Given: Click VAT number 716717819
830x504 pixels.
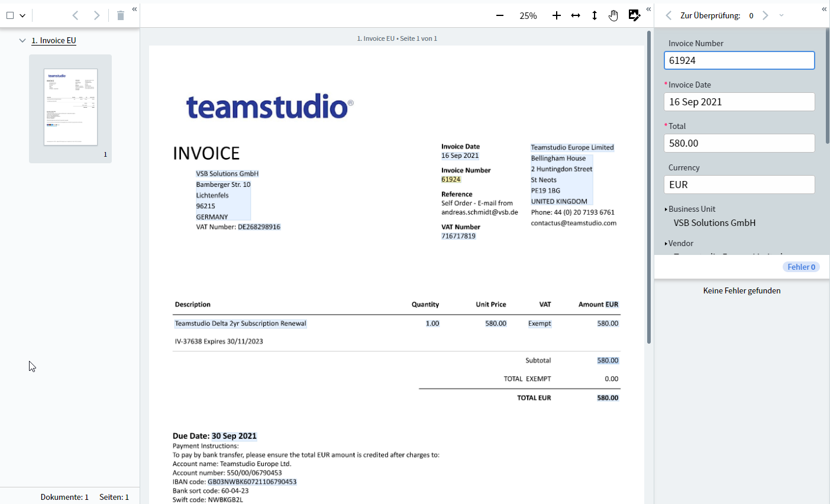Looking at the screenshot, I should (458, 236).
